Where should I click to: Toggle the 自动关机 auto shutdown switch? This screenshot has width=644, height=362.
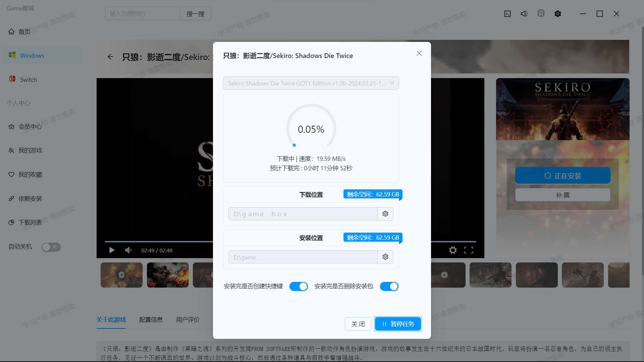point(51,247)
